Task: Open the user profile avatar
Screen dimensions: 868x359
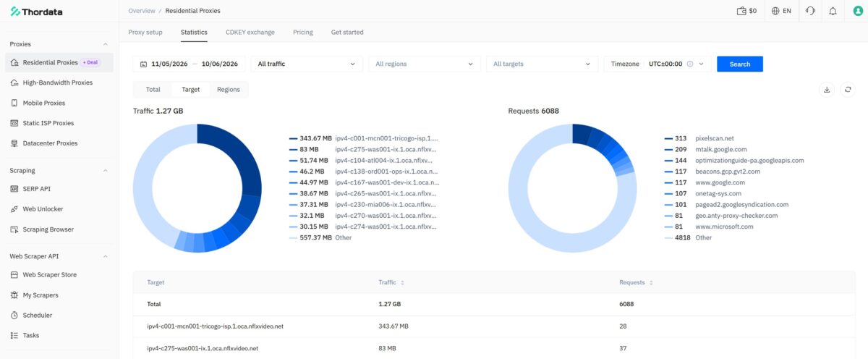Action: (x=856, y=11)
